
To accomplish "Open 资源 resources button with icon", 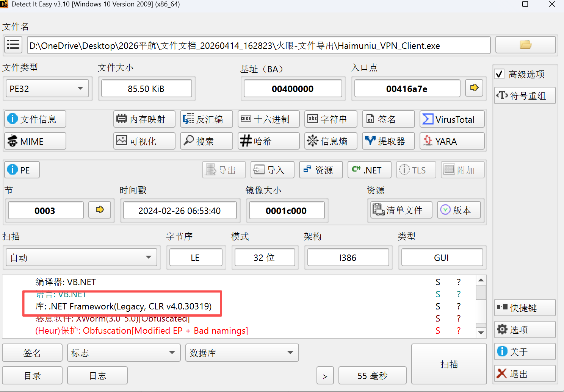I will click(x=321, y=170).
